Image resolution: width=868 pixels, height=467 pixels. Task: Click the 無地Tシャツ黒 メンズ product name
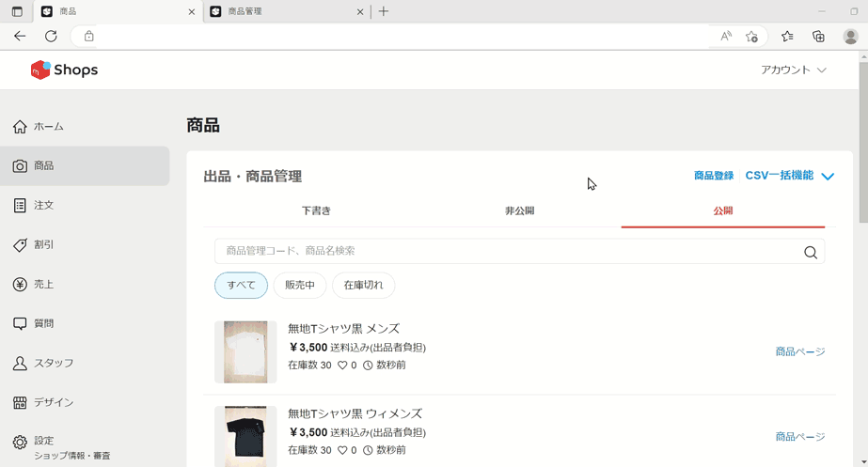click(x=343, y=329)
